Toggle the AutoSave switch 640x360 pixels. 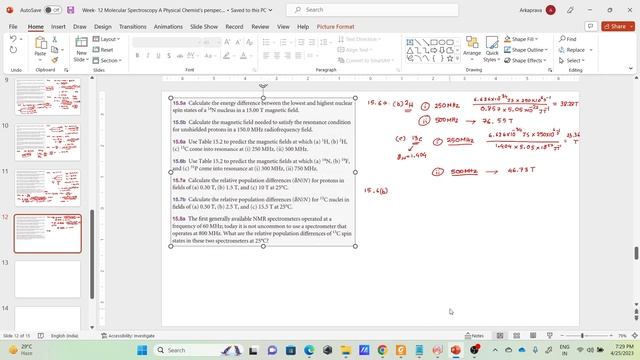pos(53,10)
